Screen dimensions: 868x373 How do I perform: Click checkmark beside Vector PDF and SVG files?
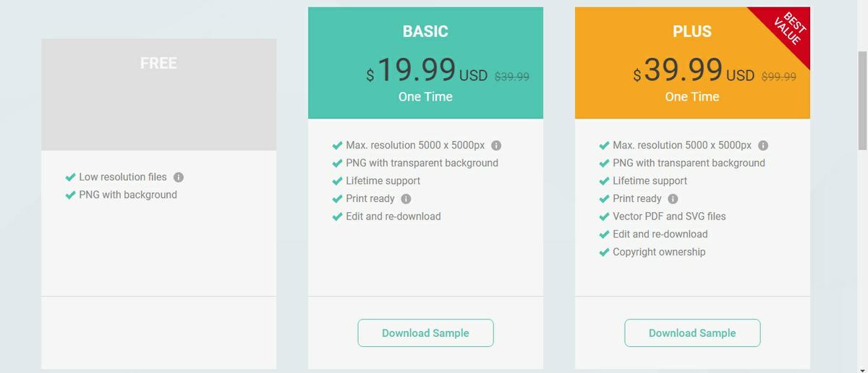604,217
